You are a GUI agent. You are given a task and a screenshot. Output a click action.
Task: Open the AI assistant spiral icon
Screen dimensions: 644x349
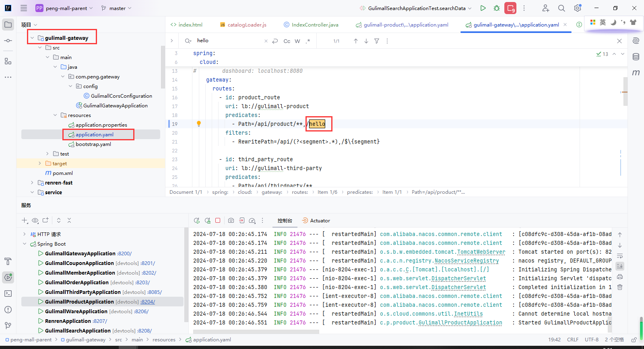point(636,41)
